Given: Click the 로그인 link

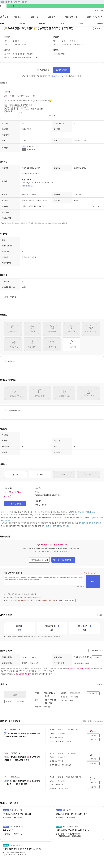Looking at the screenshot, I should point(97,10).
